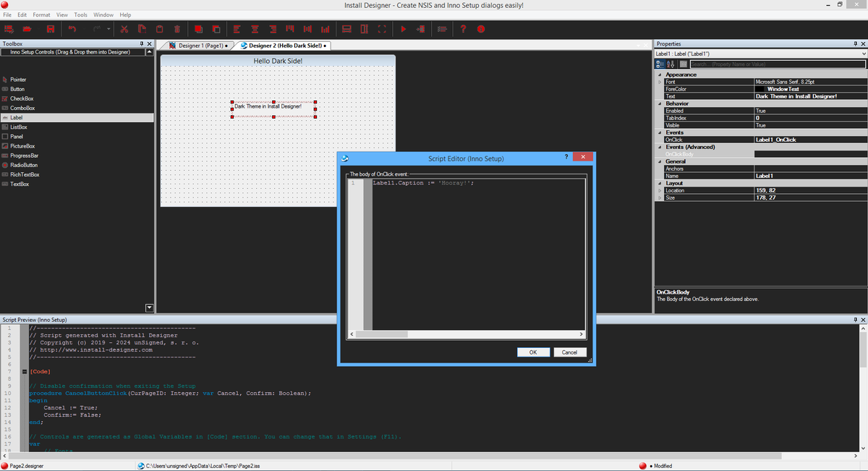Image resolution: width=868 pixels, height=471 pixels.
Task: Open the Tools menu
Action: 80,14
